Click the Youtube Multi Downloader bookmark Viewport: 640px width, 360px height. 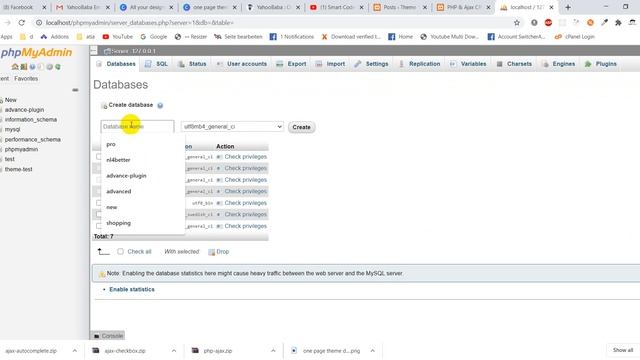tap(449, 37)
